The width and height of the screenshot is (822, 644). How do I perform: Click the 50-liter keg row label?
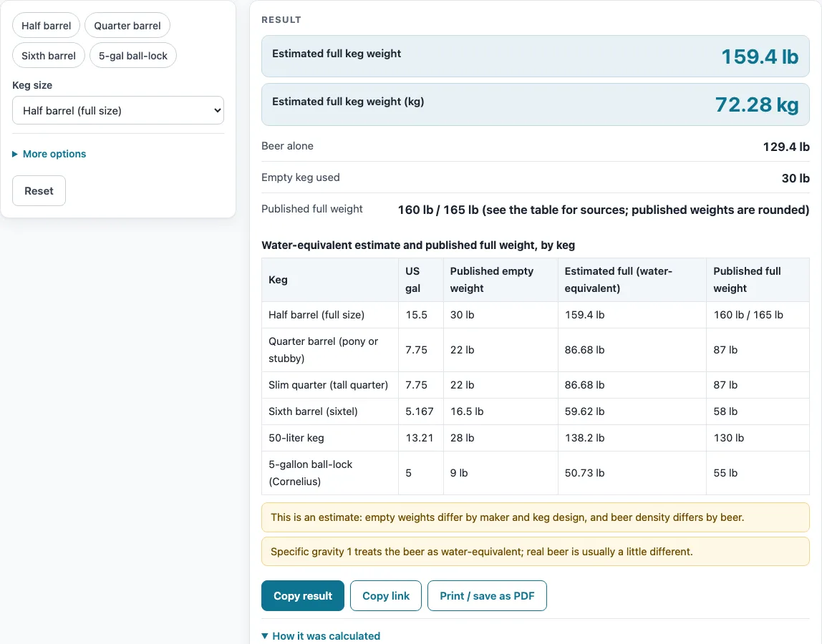tap(296, 438)
